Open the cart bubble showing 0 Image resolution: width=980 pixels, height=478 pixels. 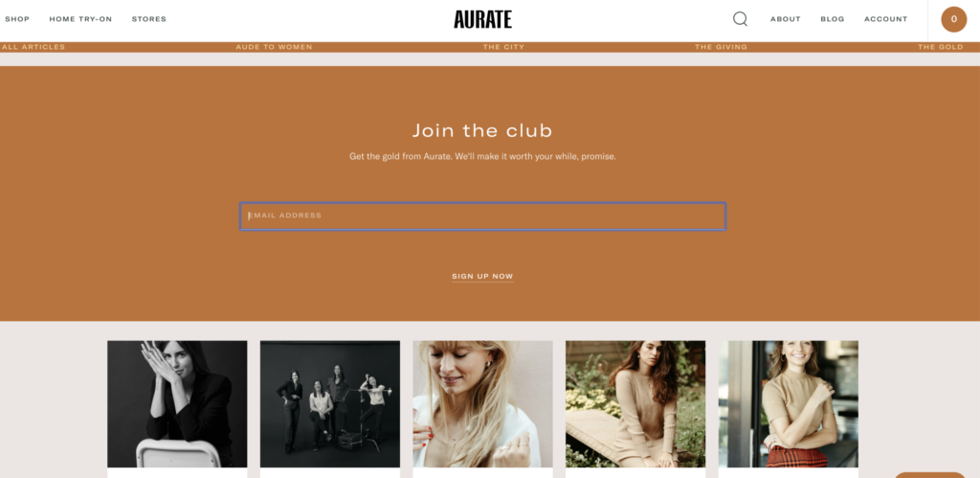pyautogui.click(x=954, y=19)
